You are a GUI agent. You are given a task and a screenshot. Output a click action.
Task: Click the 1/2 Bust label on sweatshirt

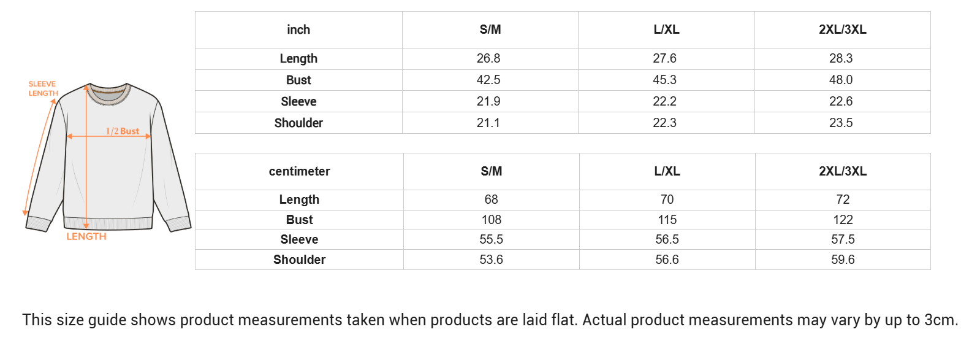(x=123, y=131)
